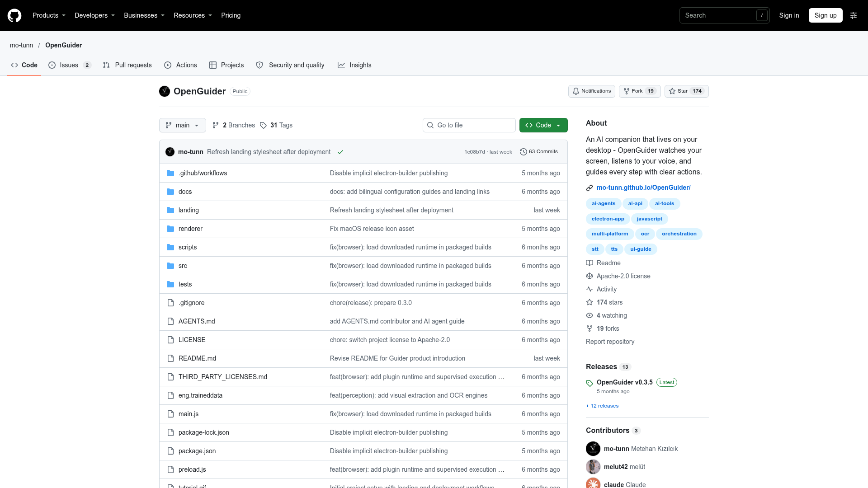Click the folder icon beside renderer
This screenshot has width=868, height=488.
point(170,229)
